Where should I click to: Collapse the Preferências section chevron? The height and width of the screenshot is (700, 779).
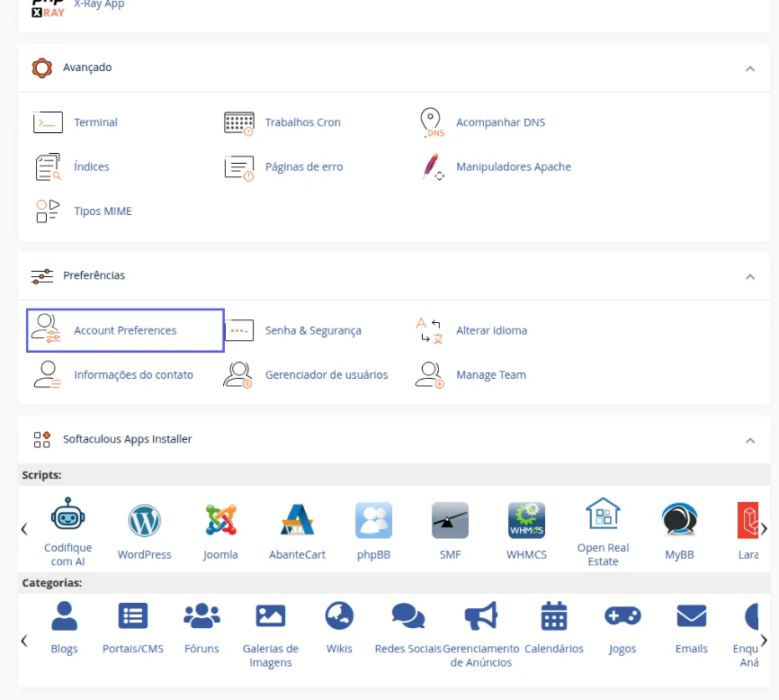(x=750, y=277)
